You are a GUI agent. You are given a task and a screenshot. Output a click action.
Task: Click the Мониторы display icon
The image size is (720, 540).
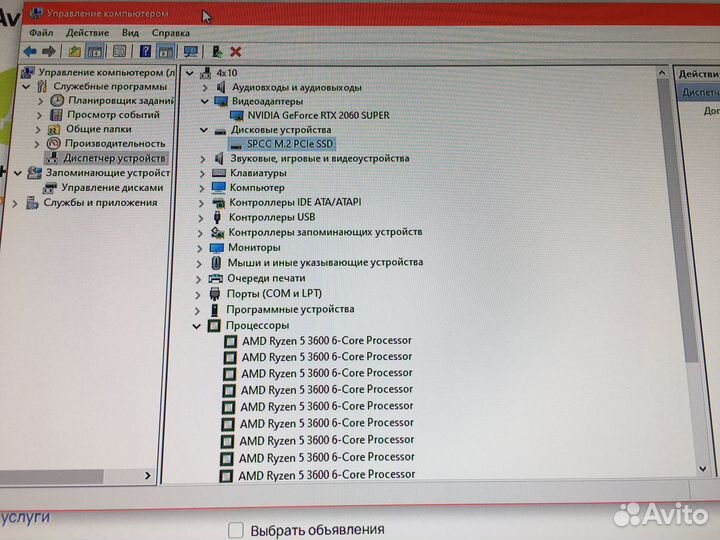pos(216,248)
